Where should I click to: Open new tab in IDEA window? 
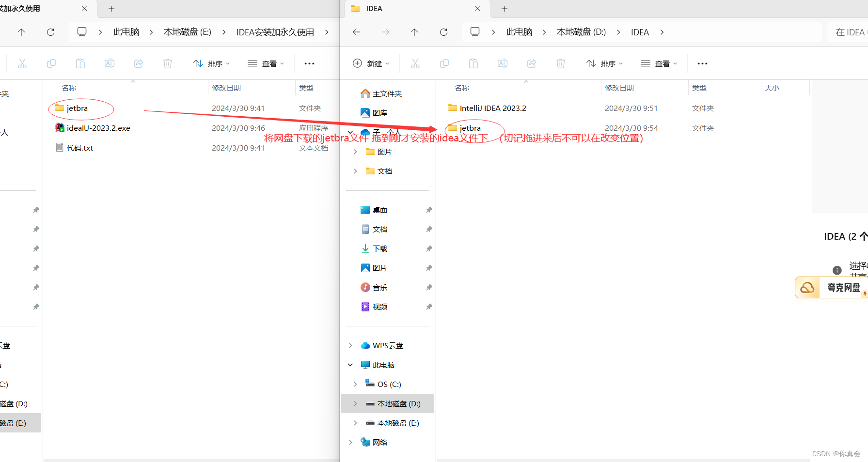[x=505, y=9]
